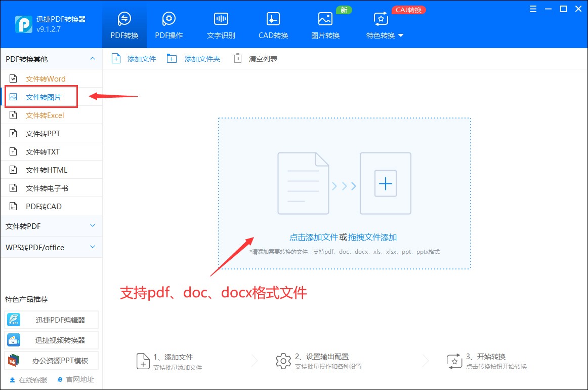
Task: Click the CAD icon next to PDF转CAD
Action: [x=13, y=206]
